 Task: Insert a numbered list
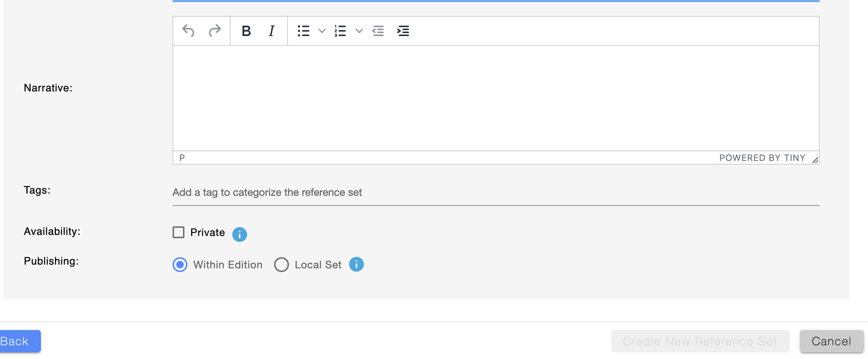[x=340, y=31]
